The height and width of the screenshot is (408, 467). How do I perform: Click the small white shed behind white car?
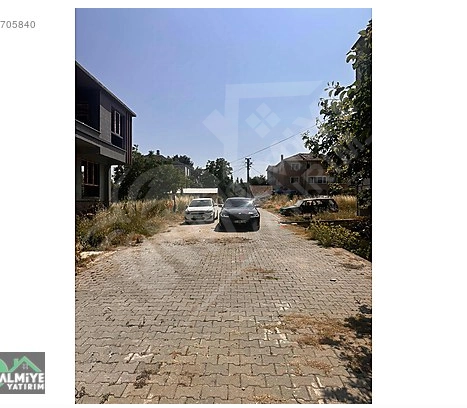point(199,192)
